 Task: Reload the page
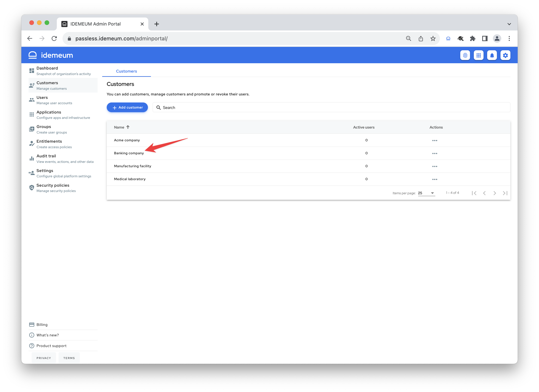tap(54, 38)
